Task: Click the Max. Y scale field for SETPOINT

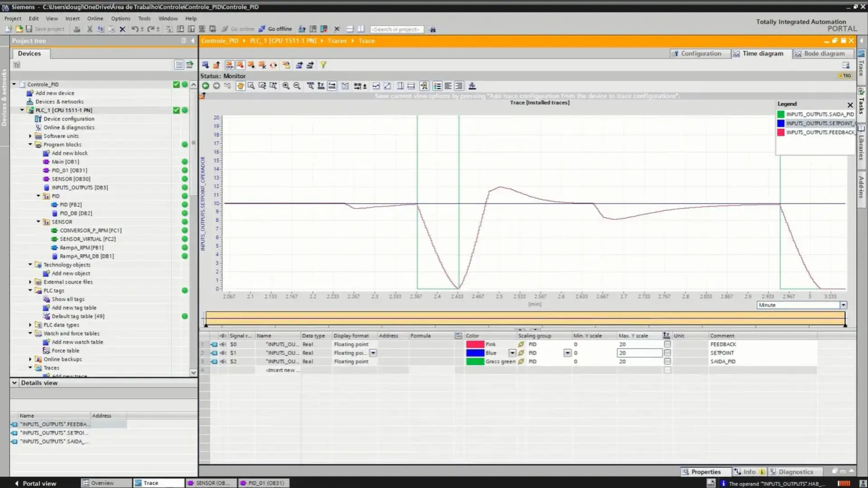Action: (x=639, y=353)
